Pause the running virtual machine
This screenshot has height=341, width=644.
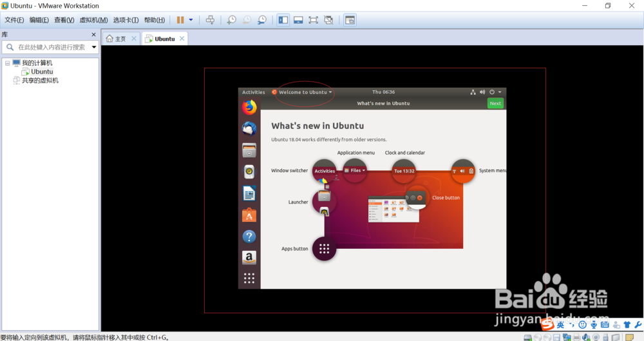tap(180, 20)
